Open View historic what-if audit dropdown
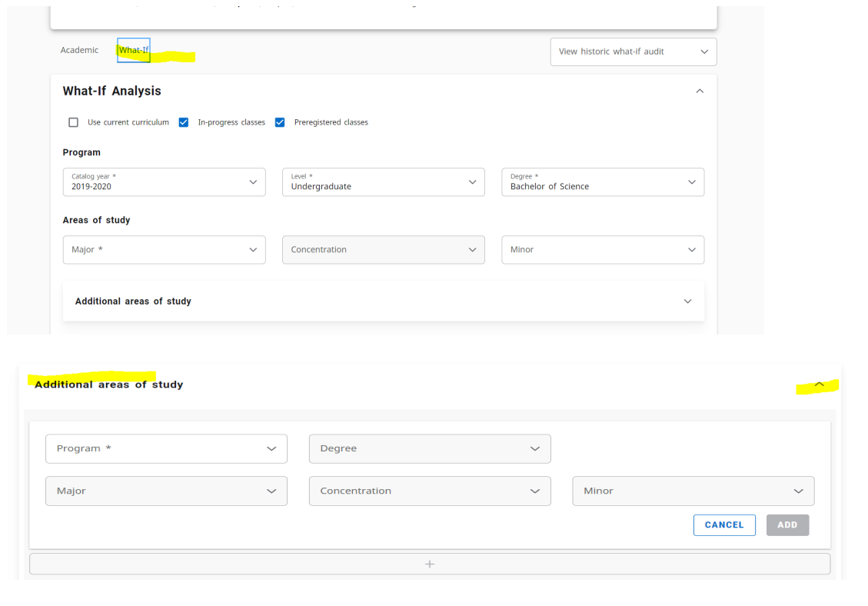The height and width of the screenshot is (606, 868). tap(634, 52)
